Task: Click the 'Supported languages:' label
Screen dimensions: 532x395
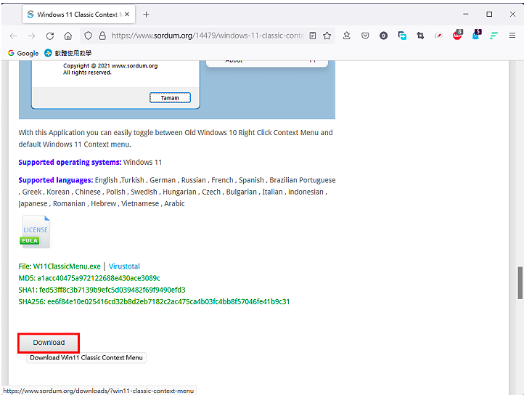Action: pyautogui.click(x=56, y=180)
